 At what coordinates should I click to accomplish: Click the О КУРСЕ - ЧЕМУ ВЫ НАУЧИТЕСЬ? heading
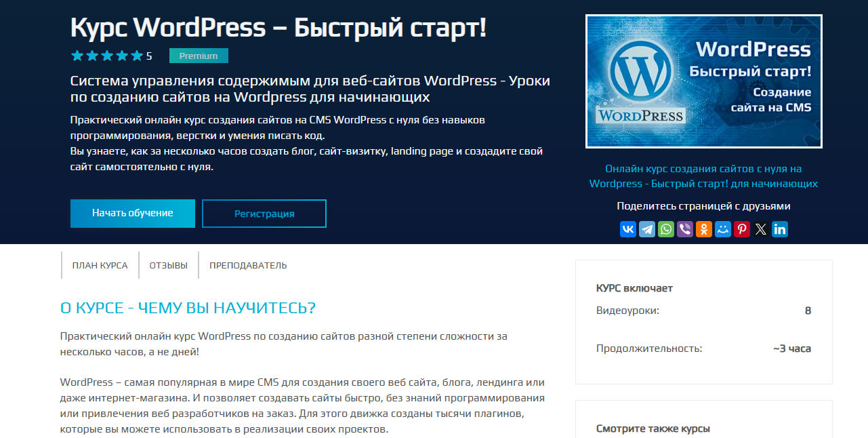(188, 308)
